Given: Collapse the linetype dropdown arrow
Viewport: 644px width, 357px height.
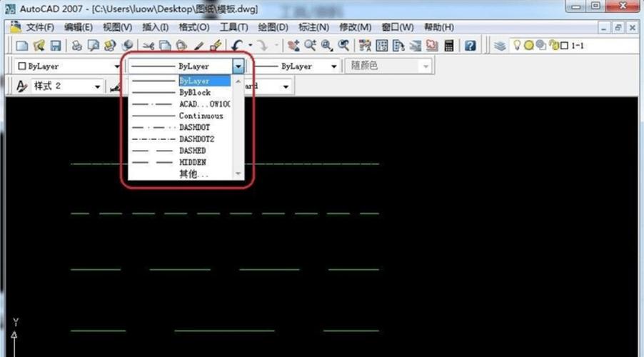Looking at the screenshot, I should (238, 66).
